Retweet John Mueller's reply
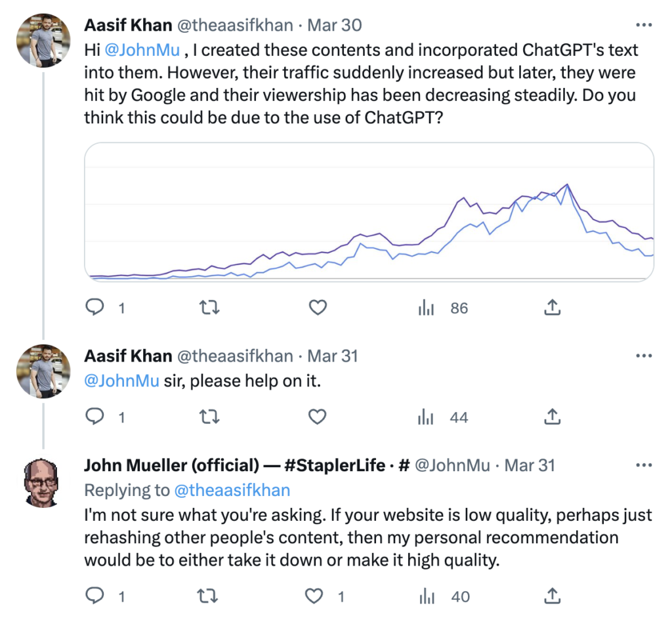The height and width of the screenshot is (620, 672). pyautogui.click(x=208, y=596)
